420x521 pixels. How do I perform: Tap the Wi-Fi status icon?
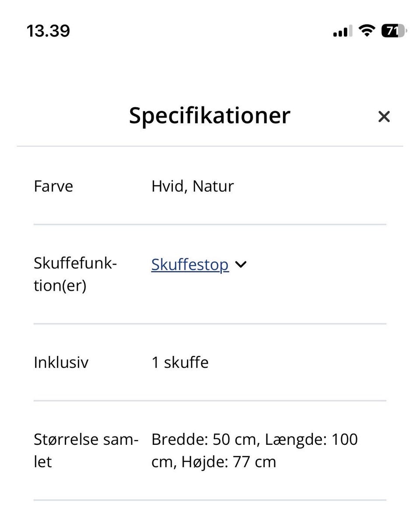pos(367,31)
